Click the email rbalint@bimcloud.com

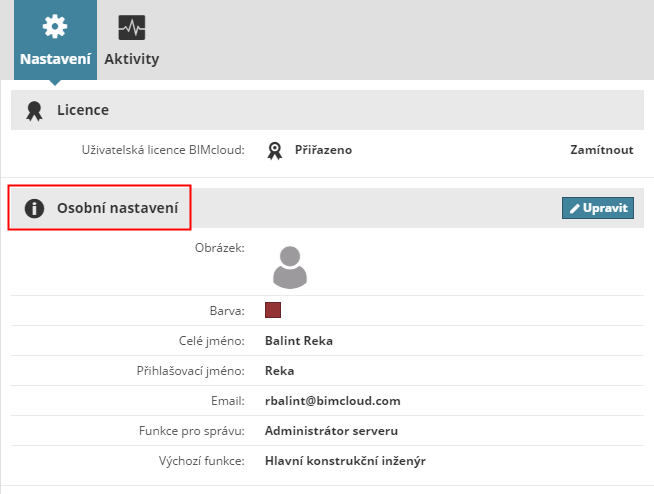[x=332, y=401]
